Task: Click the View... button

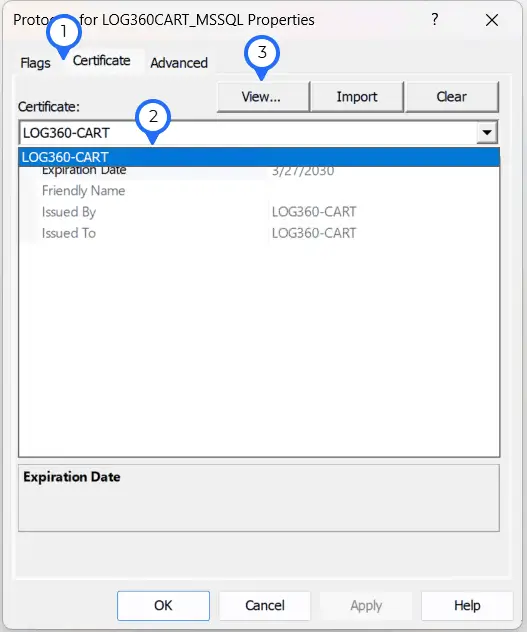Action: tap(263, 97)
